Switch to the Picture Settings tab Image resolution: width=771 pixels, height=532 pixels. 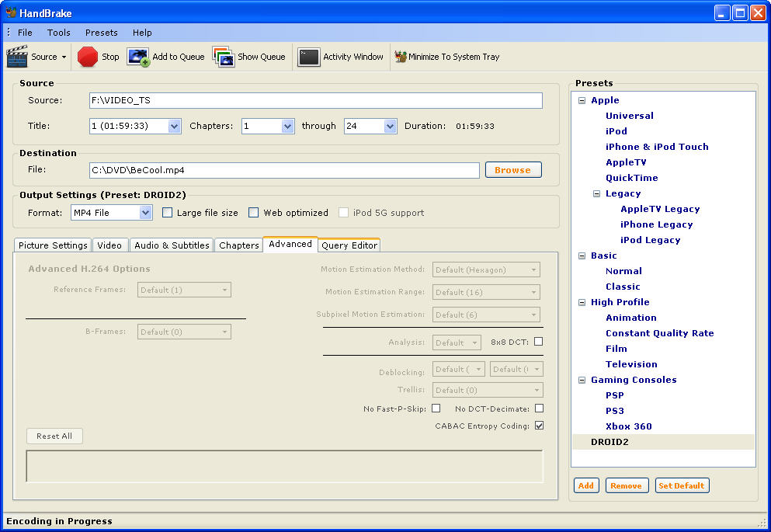[53, 245]
